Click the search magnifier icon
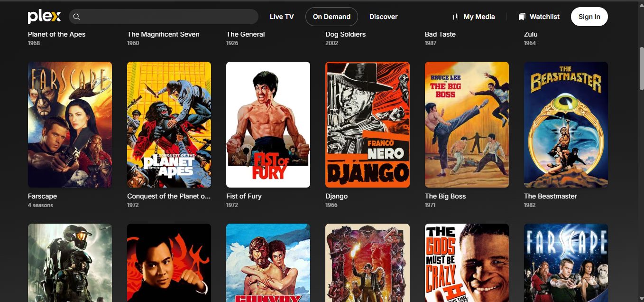Viewport: 644px width, 302px height. coord(76,17)
